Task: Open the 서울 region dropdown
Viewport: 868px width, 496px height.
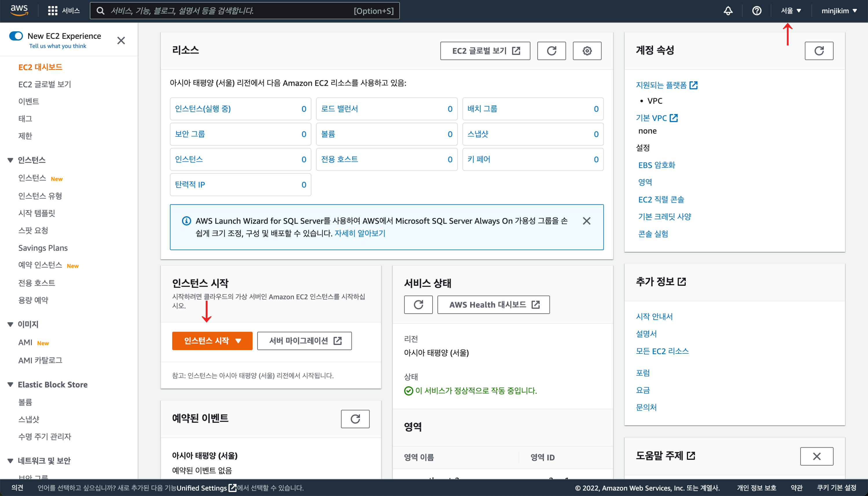Action: (791, 11)
